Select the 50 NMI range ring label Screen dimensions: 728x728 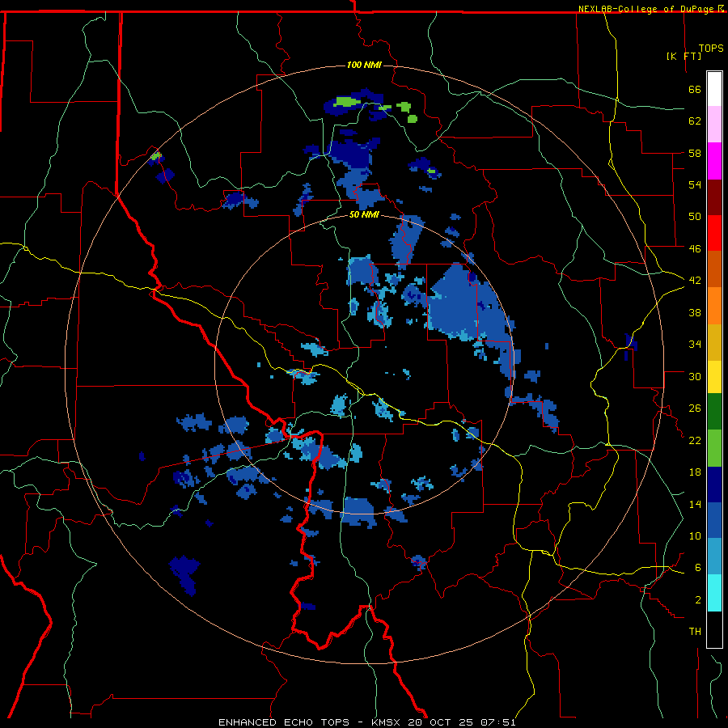pyautogui.click(x=364, y=215)
